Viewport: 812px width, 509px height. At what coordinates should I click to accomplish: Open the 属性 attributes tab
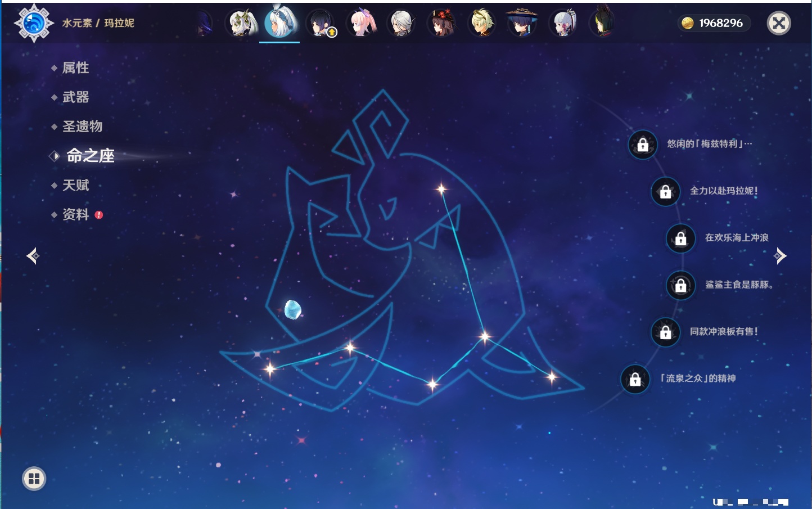click(x=75, y=67)
